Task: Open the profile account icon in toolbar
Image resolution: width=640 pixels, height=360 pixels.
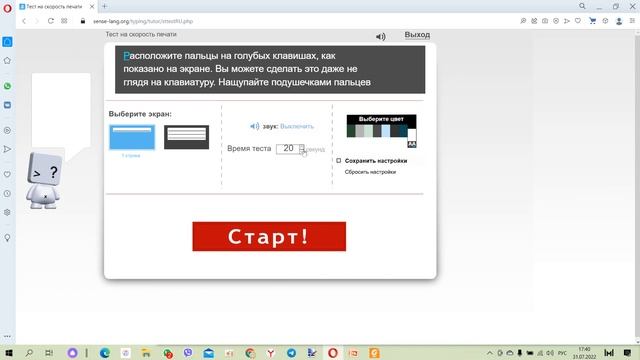Action: tap(619, 21)
